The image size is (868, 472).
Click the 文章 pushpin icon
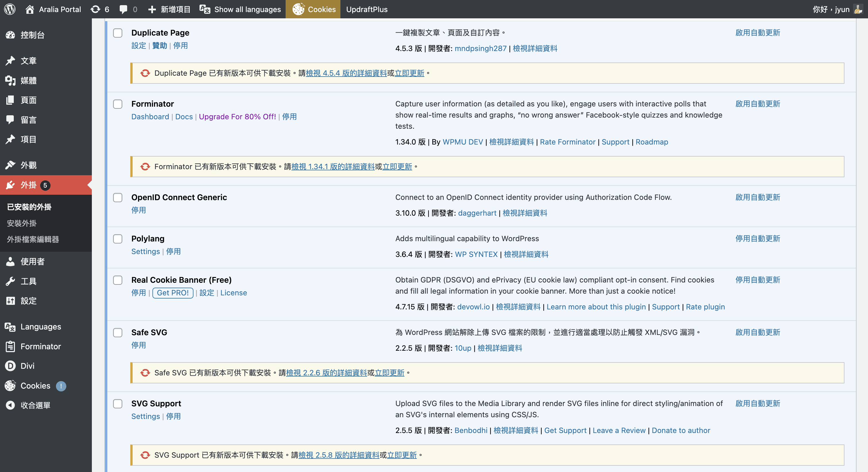pyautogui.click(x=10, y=61)
